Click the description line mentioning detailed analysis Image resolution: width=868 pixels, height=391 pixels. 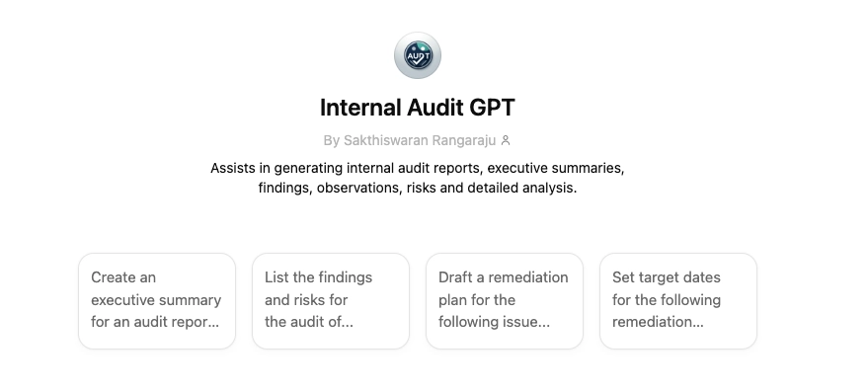(x=418, y=188)
